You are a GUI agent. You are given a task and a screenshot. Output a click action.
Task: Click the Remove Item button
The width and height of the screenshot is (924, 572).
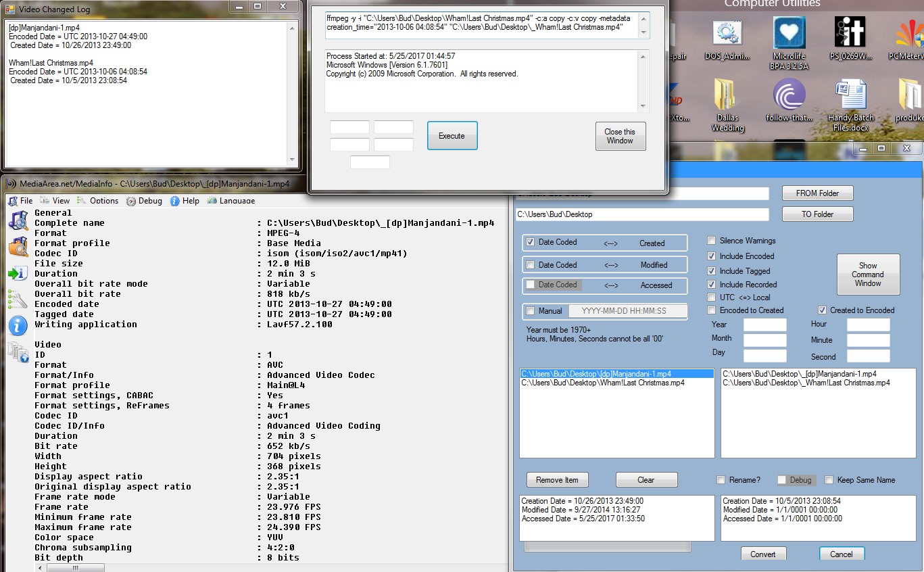tap(558, 480)
